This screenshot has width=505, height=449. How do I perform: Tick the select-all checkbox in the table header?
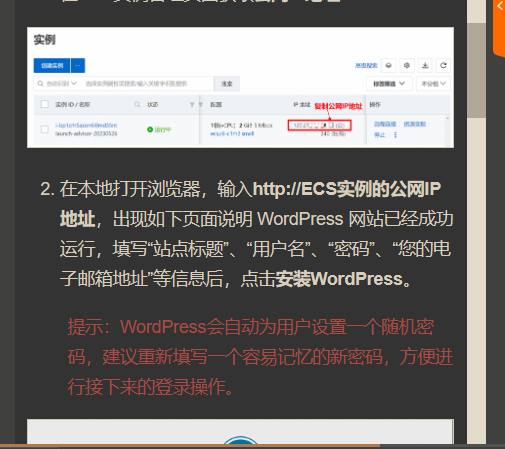click(x=45, y=104)
